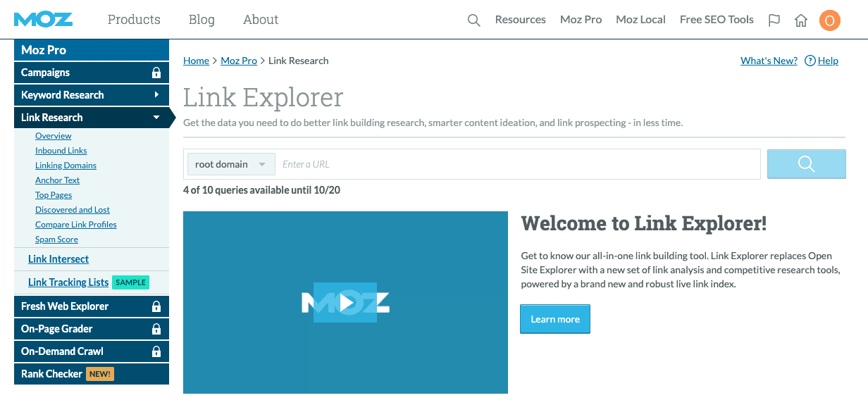Open the Link Tracking Lists link

click(68, 282)
